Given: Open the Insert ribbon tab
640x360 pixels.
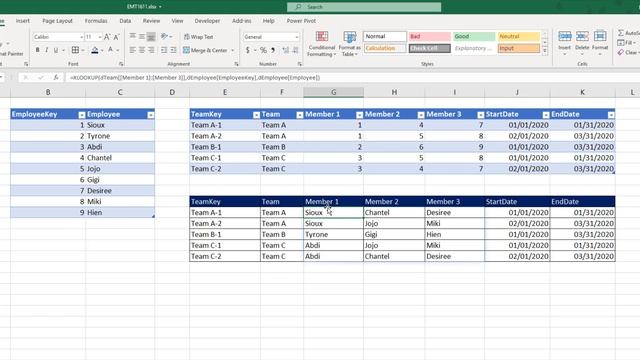Looking at the screenshot, I should (x=22, y=21).
